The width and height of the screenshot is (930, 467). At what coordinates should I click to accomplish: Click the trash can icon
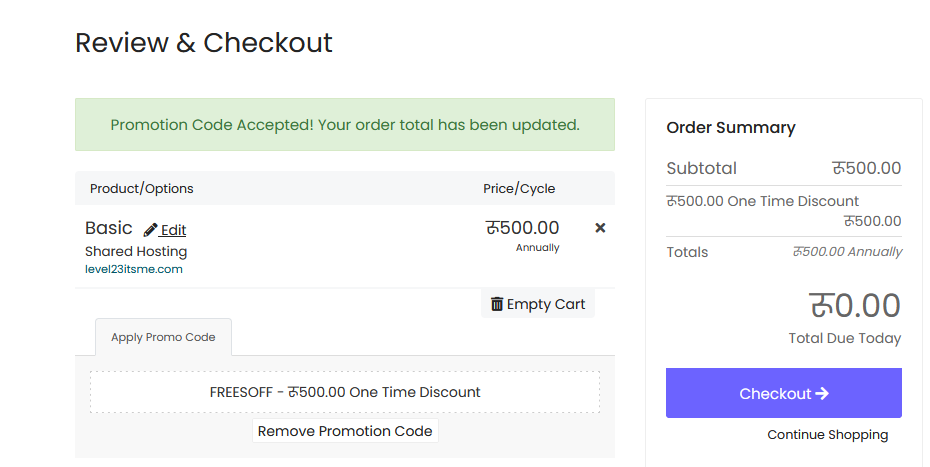(x=497, y=304)
